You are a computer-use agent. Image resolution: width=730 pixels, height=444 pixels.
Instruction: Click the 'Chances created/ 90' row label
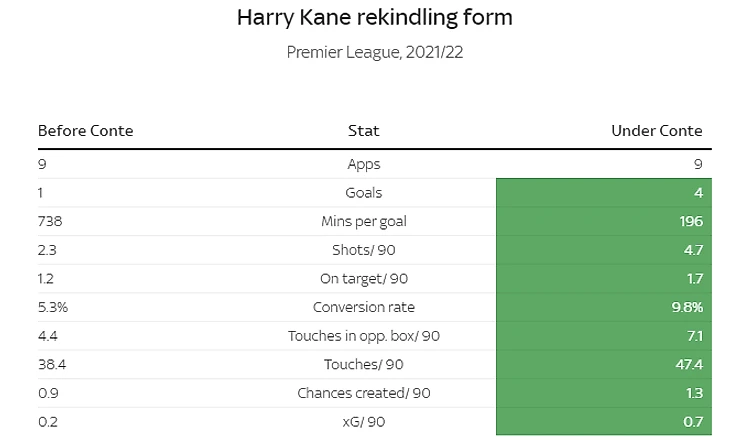pos(363,393)
